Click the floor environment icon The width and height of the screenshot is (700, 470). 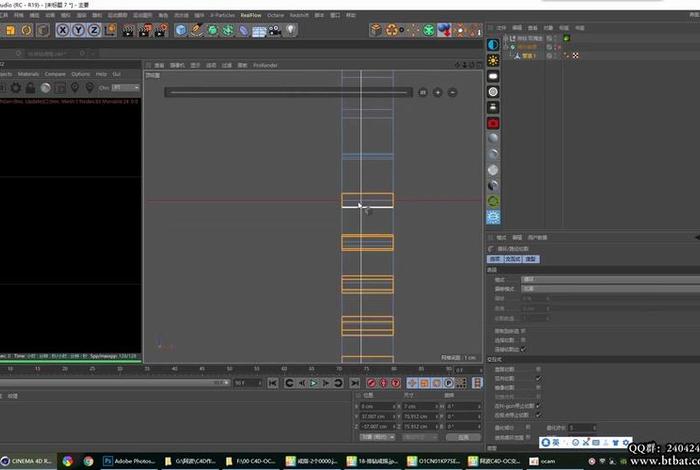[x=259, y=31]
